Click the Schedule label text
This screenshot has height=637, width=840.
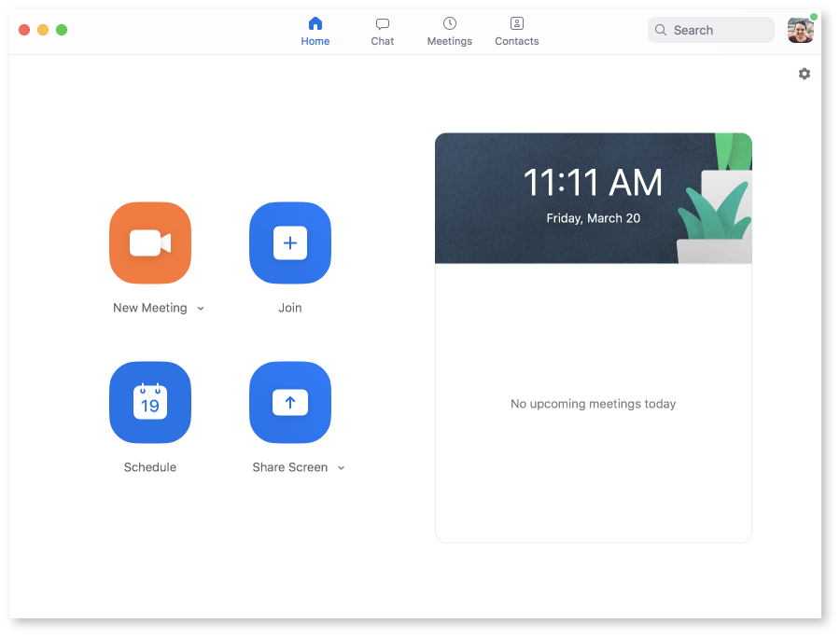[x=150, y=467]
